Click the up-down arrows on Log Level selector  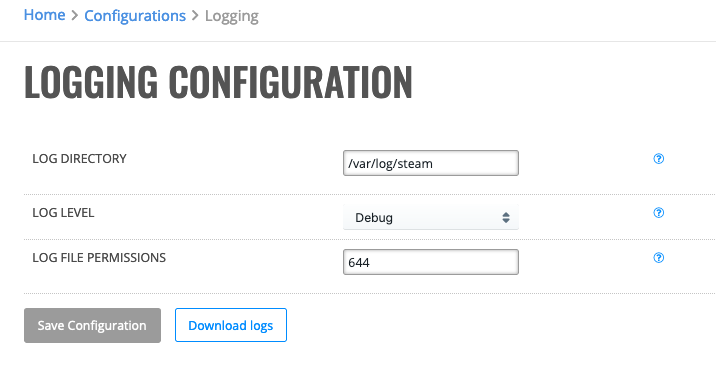[505, 217]
